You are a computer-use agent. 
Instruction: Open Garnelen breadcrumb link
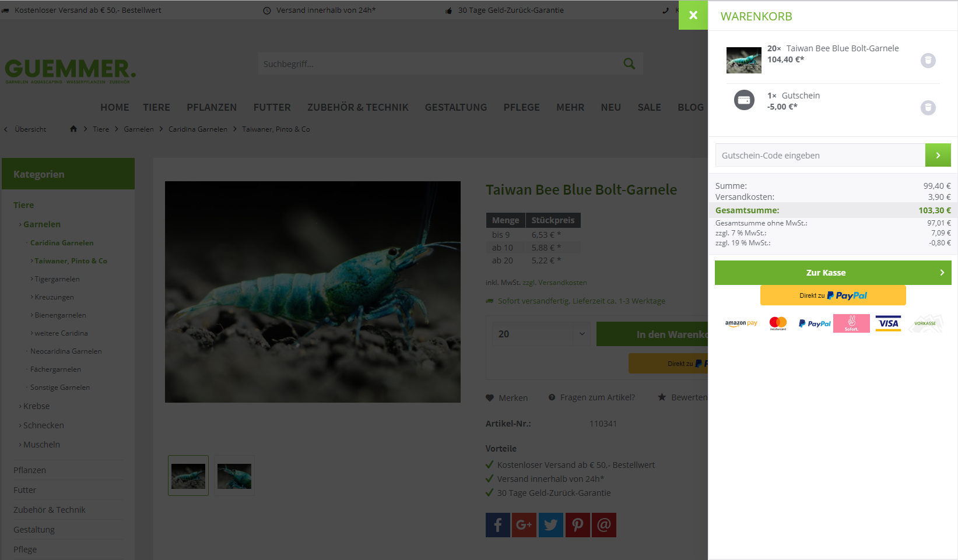pos(139,129)
